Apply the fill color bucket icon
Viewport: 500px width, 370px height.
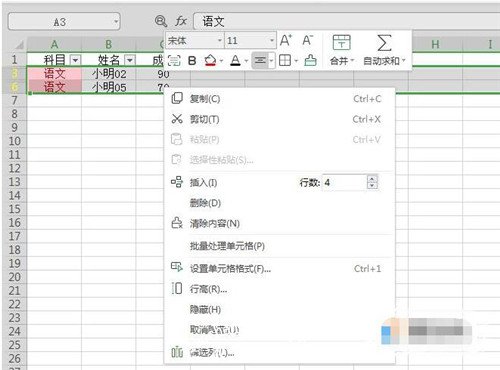click(x=210, y=61)
